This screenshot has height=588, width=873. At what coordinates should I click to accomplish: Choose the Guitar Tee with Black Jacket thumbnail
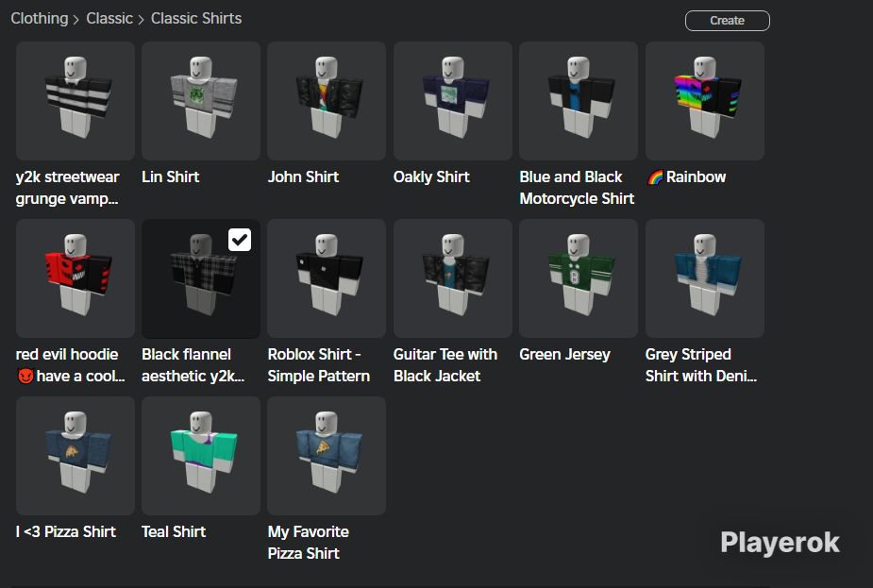(x=453, y=278)
